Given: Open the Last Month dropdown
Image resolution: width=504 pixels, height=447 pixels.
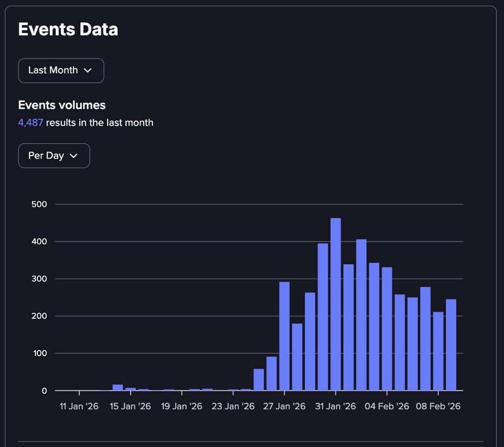Looking at the screenshot, I should click(61, 71).
